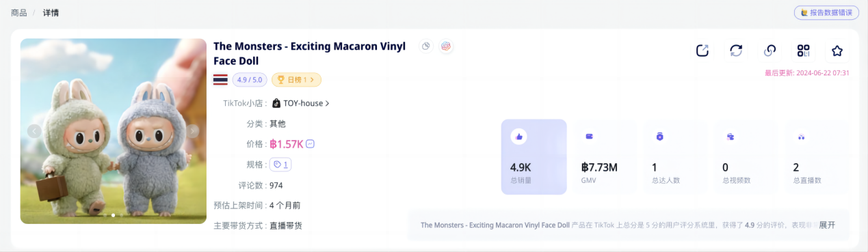The image size is (868, 252).
Task: Expand the description with 展开
Action: [x=827, y=225]
